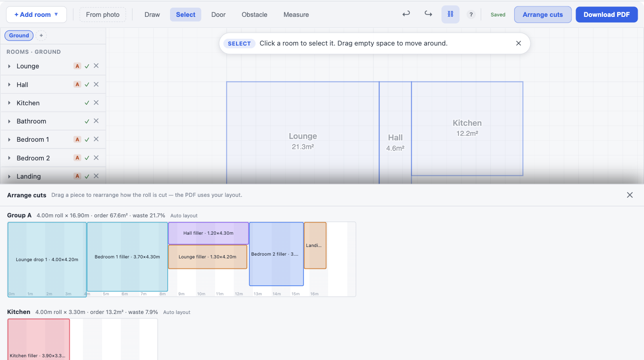Switch to Draw mode
644x360 pixels.
click(x=152, y=15)
